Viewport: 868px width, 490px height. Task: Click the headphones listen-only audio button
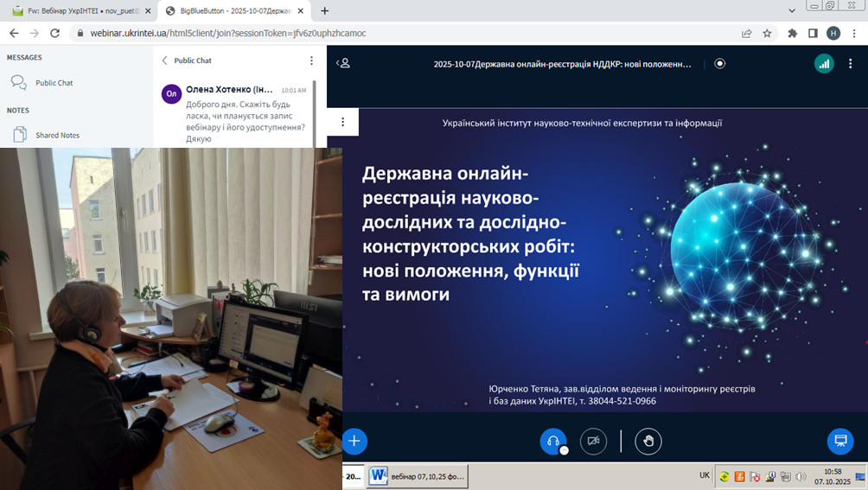point(553,441)
